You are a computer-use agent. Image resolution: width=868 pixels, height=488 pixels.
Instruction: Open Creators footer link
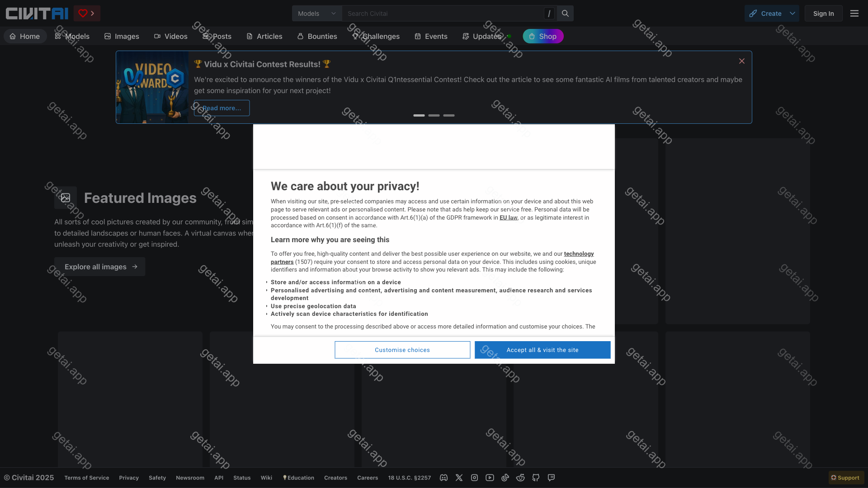click(x=335, y=478)
